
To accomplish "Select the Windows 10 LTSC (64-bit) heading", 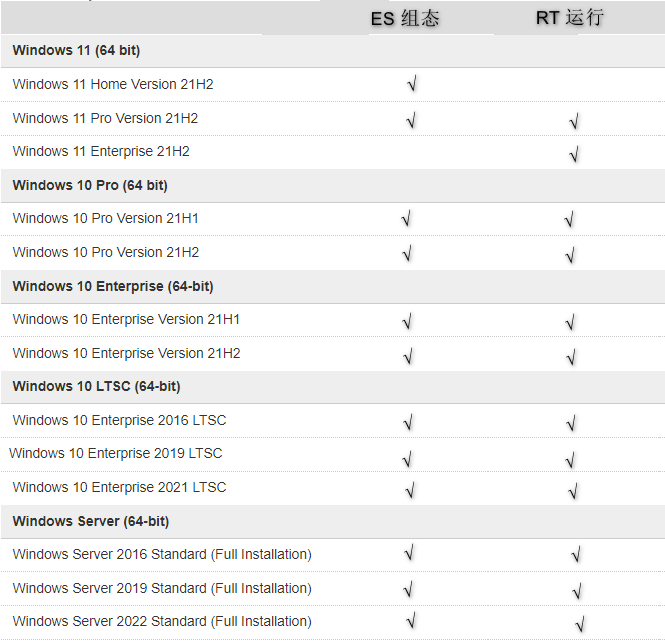I will 96,386.
